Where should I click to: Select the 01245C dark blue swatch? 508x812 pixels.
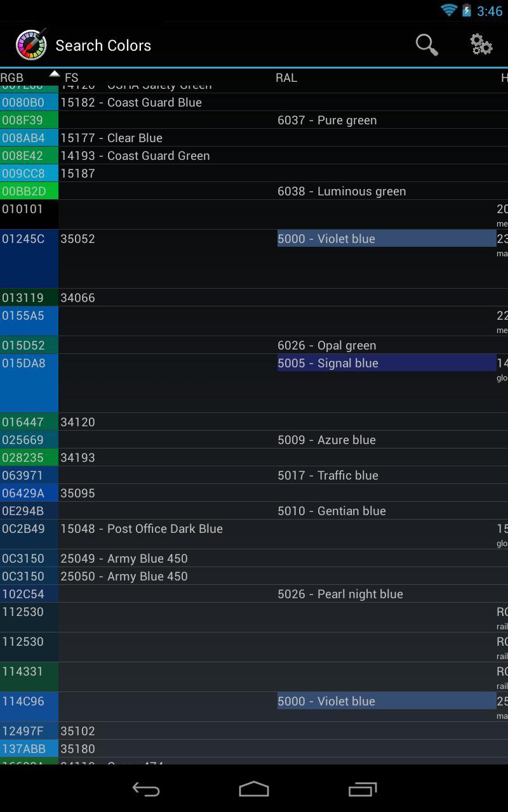pyautogui.click(x=29, y=259)
